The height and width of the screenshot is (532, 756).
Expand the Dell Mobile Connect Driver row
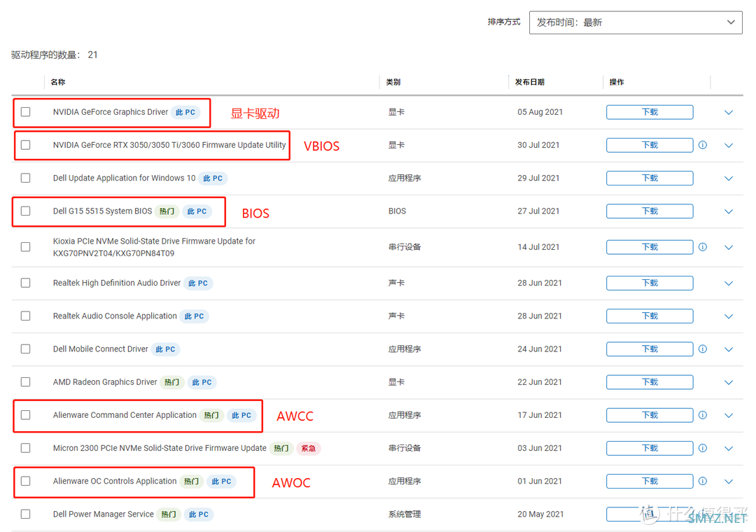click(729, 349)
